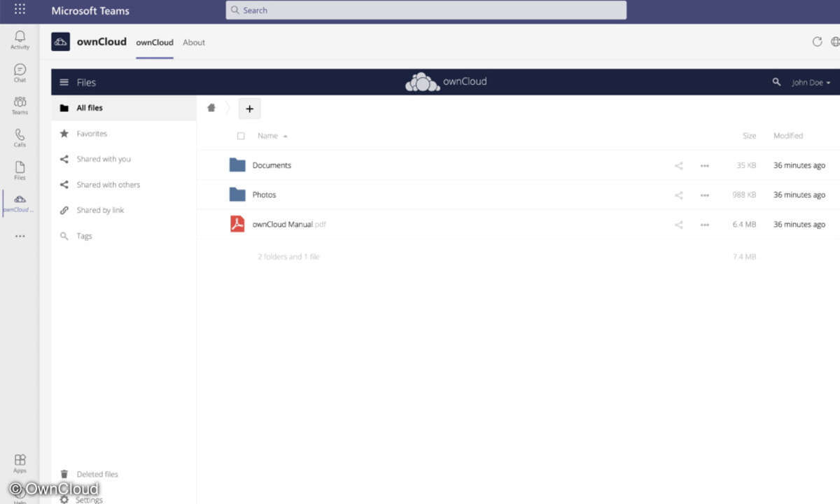Tick the select-all files checkbox
Screen dimensions: 840x504
pyautogui.click(x=241, y=136)
